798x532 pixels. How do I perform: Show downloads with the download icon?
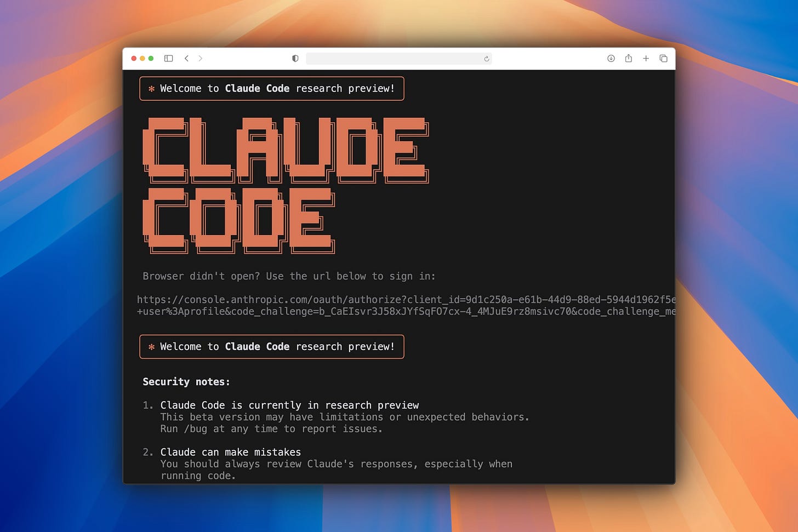click(x=611, y=59)
